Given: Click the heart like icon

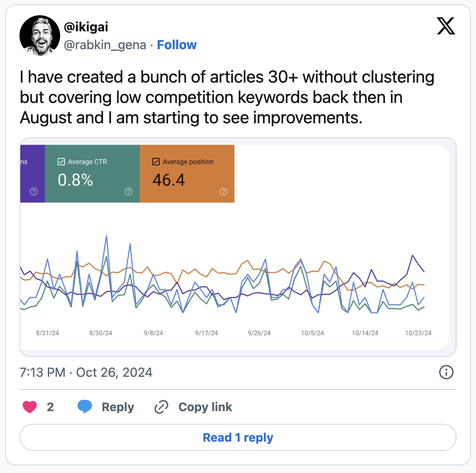Looking at the screenshot, I should point(30,407).
